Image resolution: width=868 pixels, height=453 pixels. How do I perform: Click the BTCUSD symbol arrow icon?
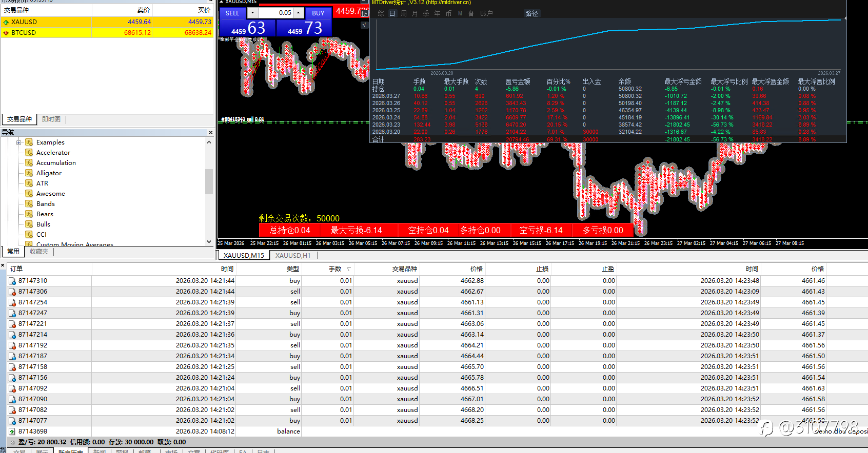[x=6, y=33]
